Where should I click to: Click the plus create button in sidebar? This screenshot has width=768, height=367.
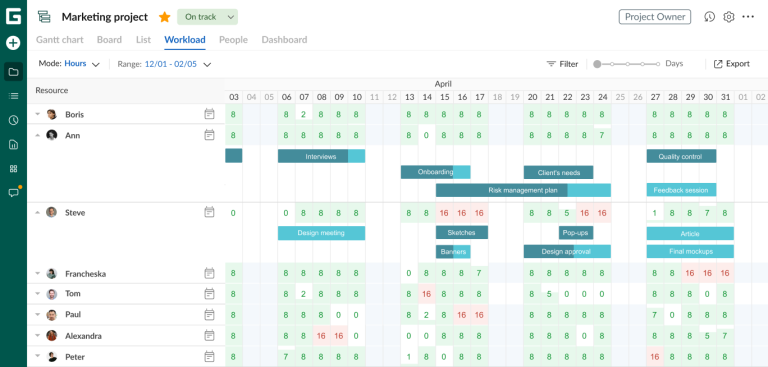13,43
